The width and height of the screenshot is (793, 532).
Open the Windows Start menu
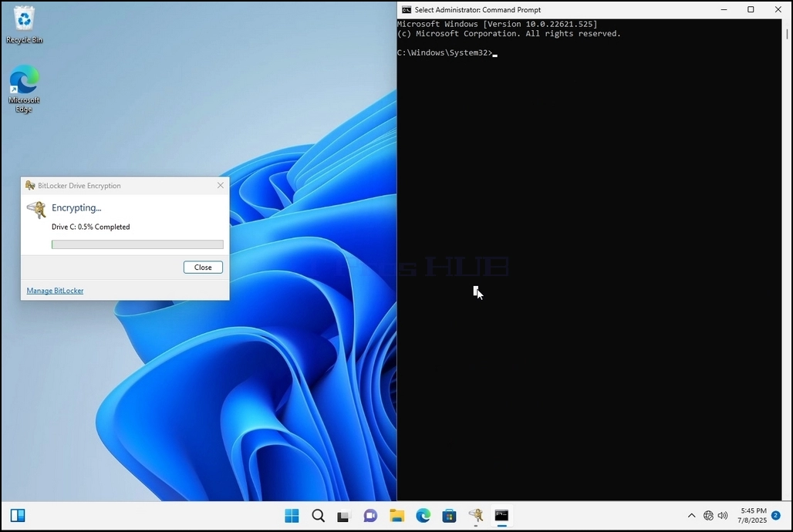(292, 515)
